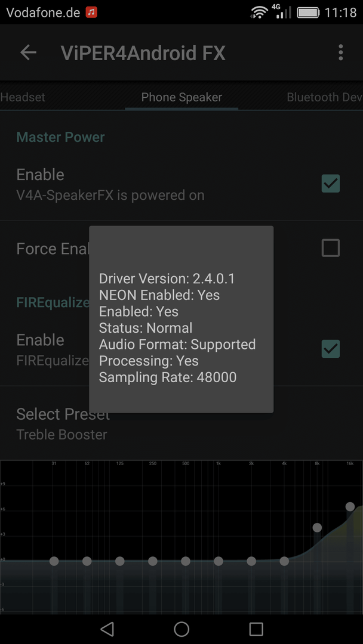Tap the battery indicator icon
Screen dimensions: 363x644
click(x=308, y=13)
